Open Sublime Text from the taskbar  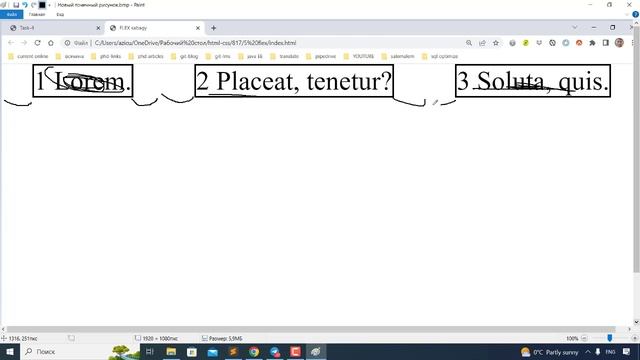233,351
